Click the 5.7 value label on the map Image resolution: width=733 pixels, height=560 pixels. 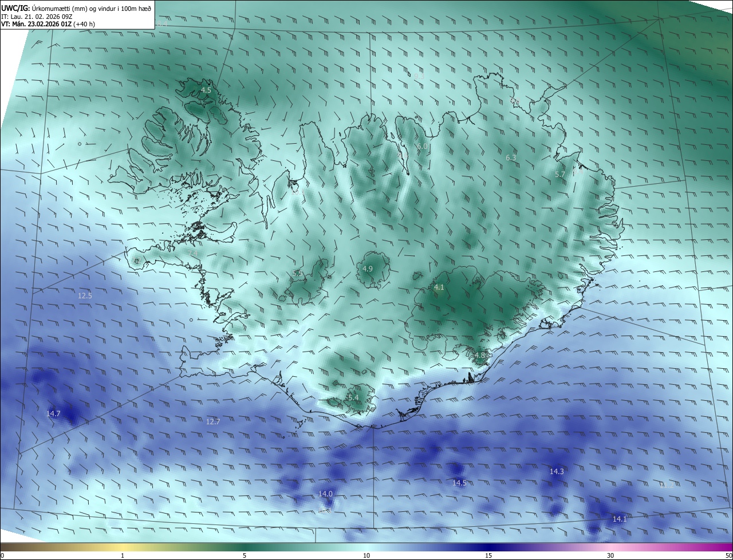tap(560, 174)
